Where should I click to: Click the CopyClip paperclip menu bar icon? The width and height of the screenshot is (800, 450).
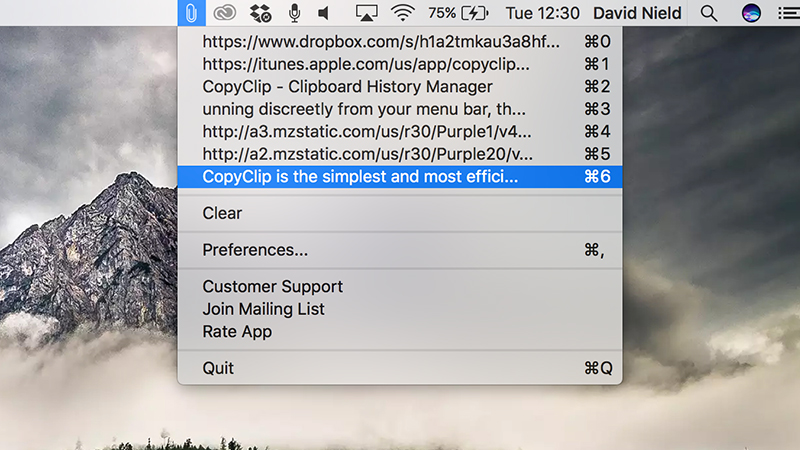click(x=191, y=13)
